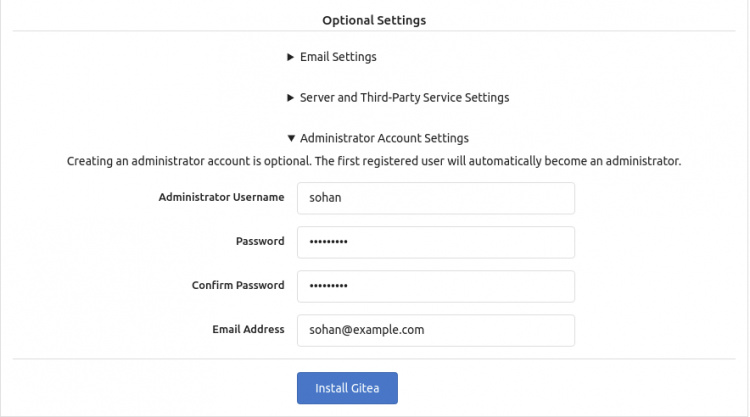
Task: Place cursor on the sohan@example.com text
Action: 367,329
